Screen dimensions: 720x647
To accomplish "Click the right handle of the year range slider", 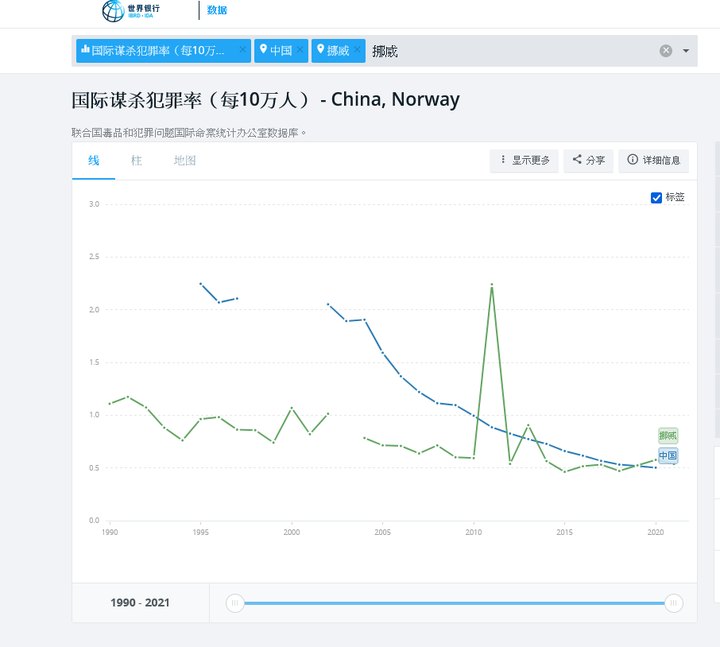I will click(x=674, y=603).
